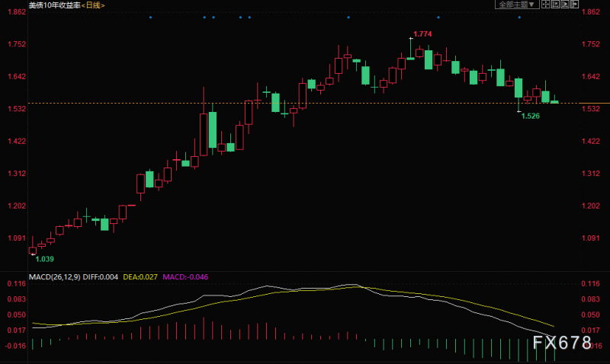
Task: Open the 全部主题 theme dropdown
Action: pos(517,5)
